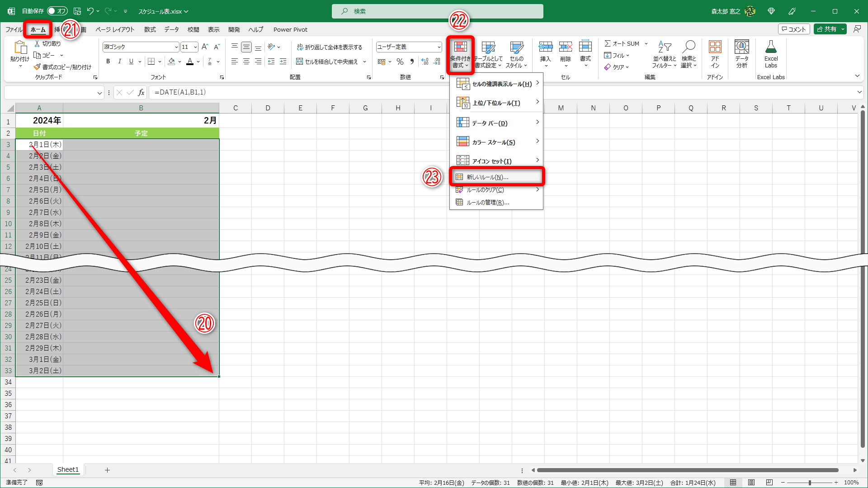
Task: Click Merge and Center button
Action: (327, 62)
